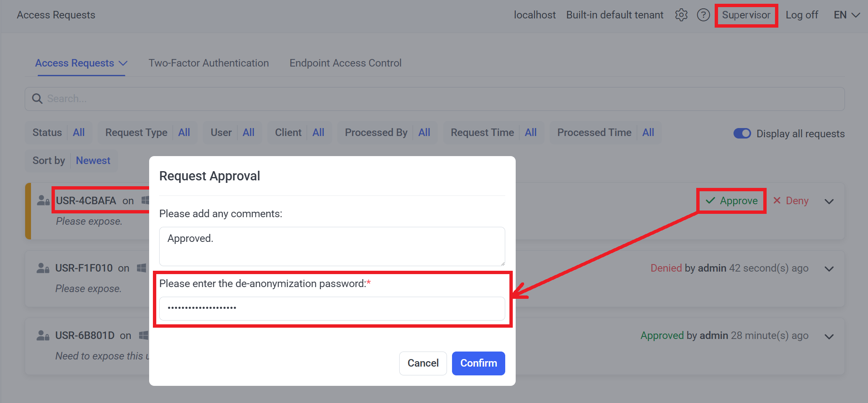This screenshot has height=403, width=868.
Task: Click the search magnifier icon
Action: (37, 99)
